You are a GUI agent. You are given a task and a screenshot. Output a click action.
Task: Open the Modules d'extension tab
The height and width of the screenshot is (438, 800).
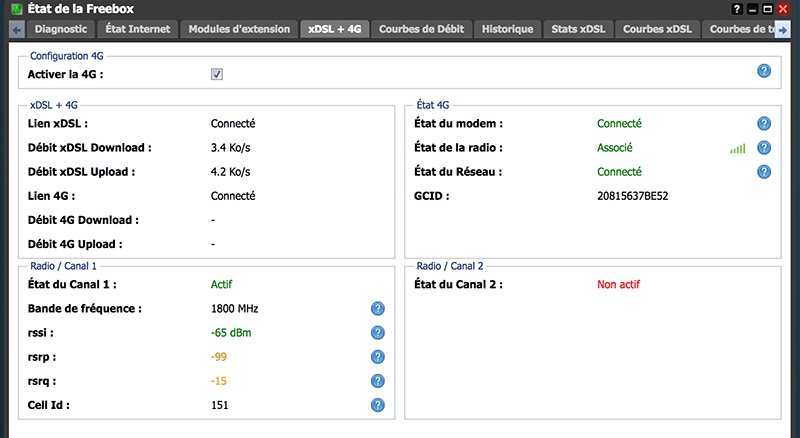(x=239, y=29)
